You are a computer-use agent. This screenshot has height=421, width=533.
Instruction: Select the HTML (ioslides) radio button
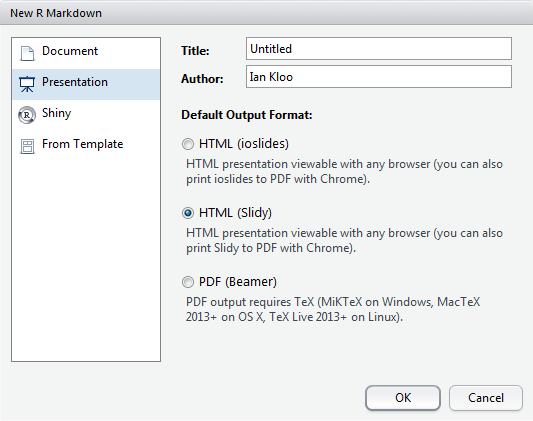coord(188,144)
